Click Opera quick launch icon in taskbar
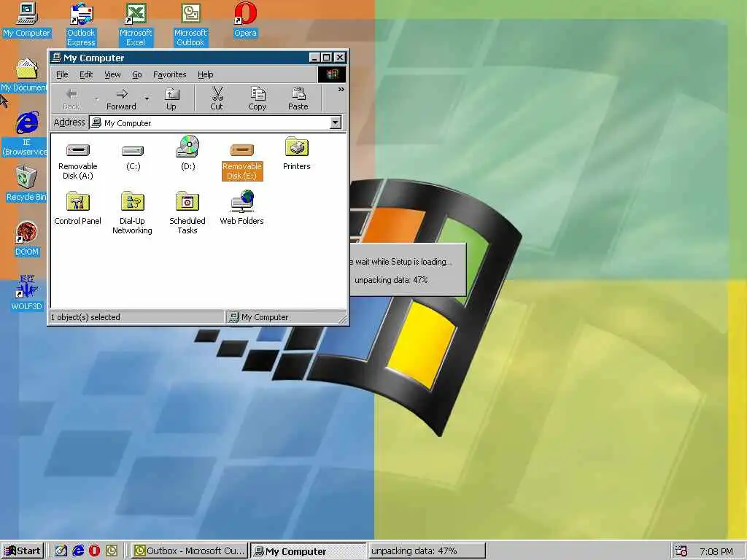Viewport: 747px width, 560px height. coord(94,551)
